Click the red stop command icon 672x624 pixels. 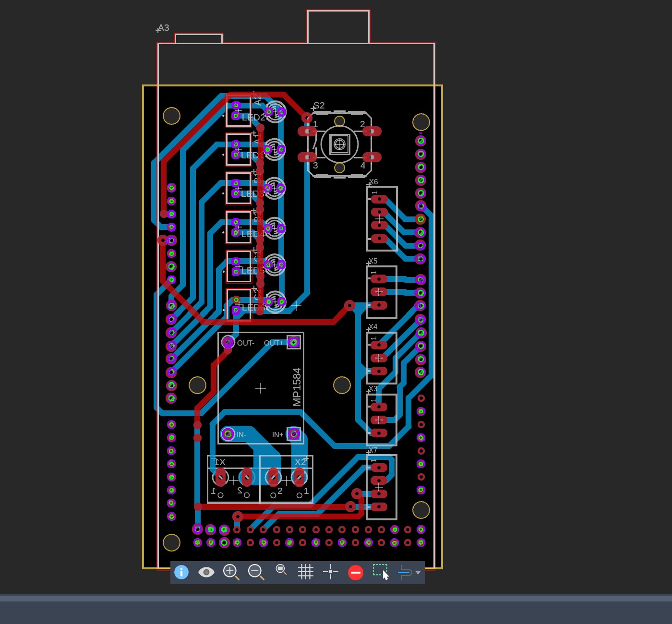pos(356,573)
